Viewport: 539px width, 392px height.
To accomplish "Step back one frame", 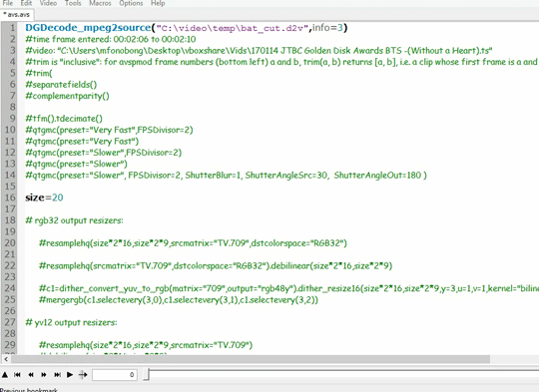I will pos(31,374).
